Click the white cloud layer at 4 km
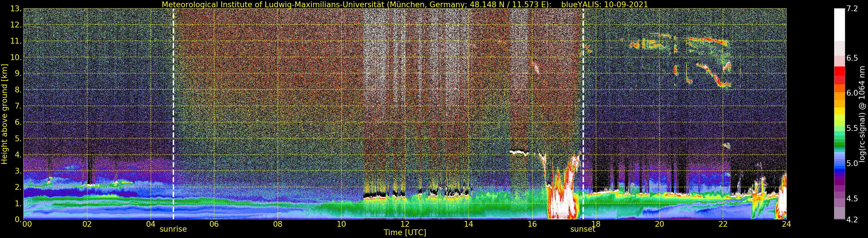Image resolution: width=868 pixels, height=238 pixels. [x=519, y=153]
